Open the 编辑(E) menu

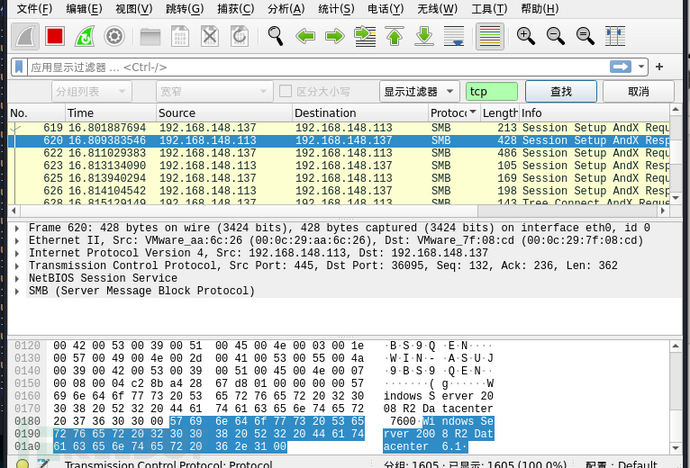[x=84, y=8]
